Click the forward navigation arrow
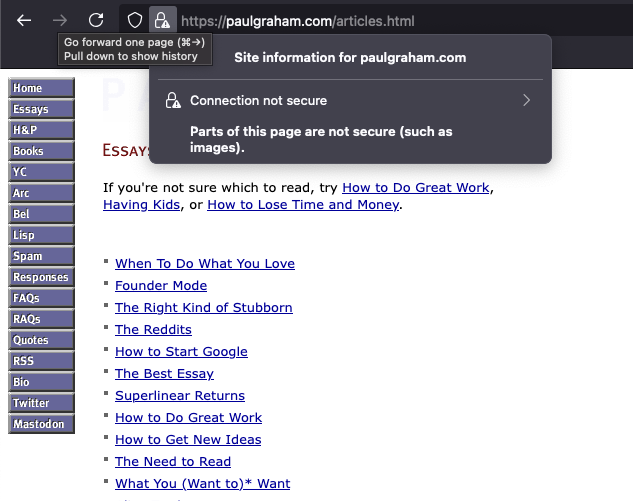 click(x=60, y=20)
